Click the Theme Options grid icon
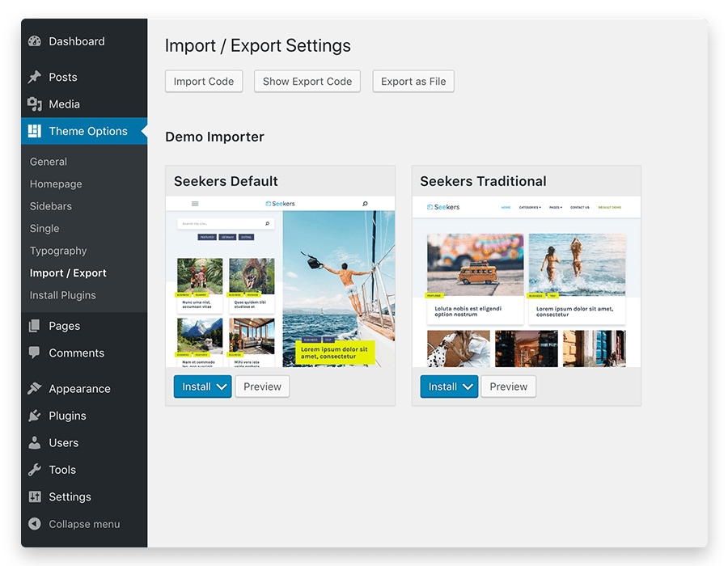 [x=34, y=131]
